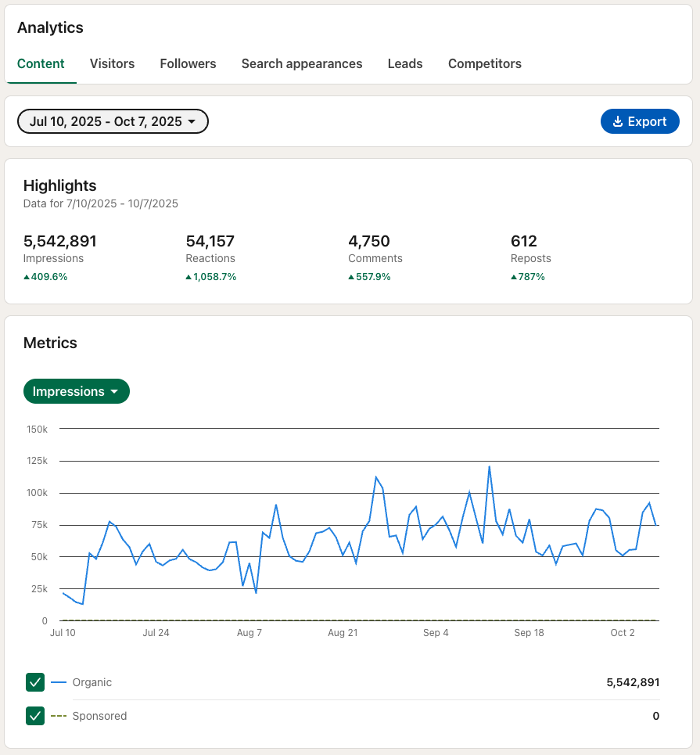Click the blue Organic legend line
700x755 pixels.
(x=59, y=682)
